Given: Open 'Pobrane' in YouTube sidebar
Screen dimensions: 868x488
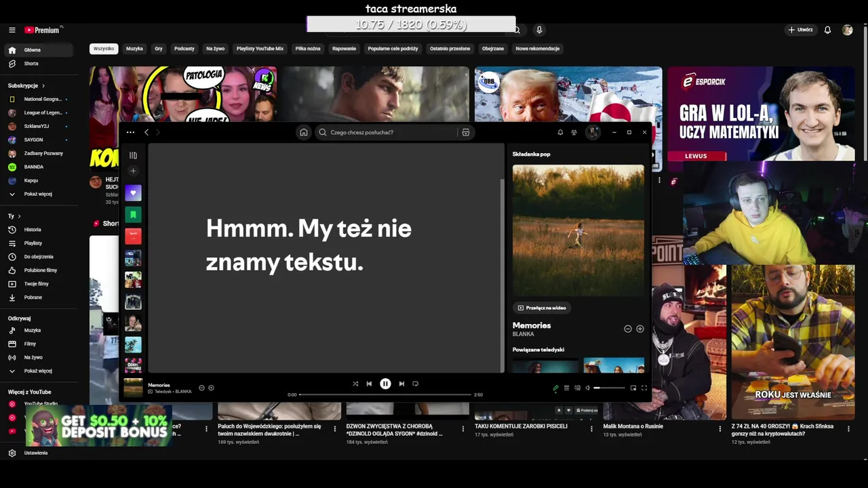Looking at the screenshot, I should (39, 298).
